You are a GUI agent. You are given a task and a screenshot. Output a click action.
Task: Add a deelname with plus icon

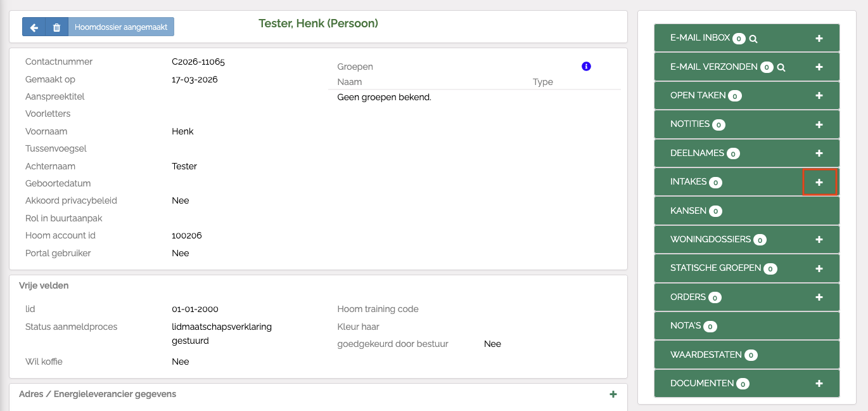click(819, 153)
